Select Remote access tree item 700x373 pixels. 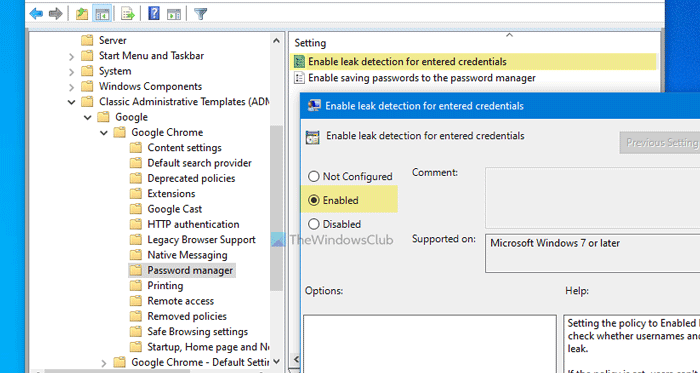click(180, 301)
